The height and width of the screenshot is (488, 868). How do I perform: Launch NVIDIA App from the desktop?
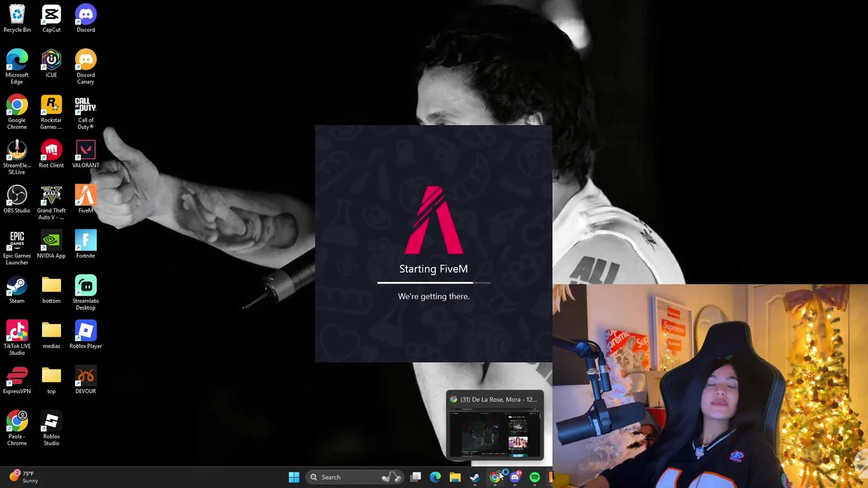tap(52, 245)
